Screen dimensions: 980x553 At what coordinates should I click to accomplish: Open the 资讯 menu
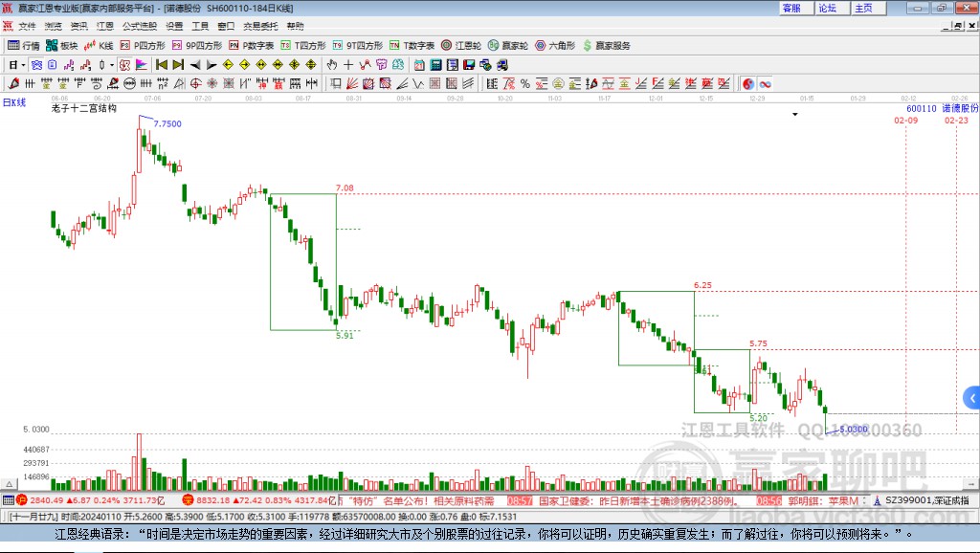point(78,26)
